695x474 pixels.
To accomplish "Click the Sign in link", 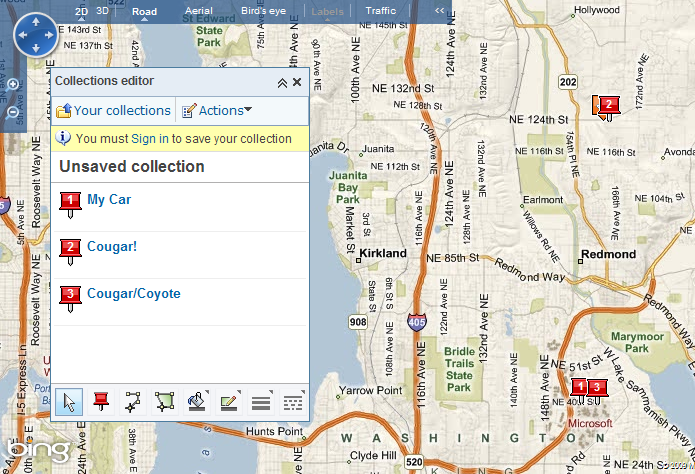I will [149, 139].
